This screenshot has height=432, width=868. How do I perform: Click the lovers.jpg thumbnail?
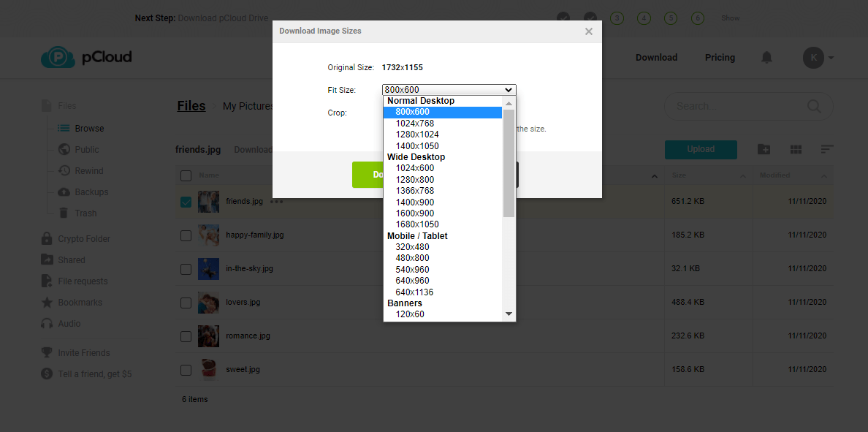coord(209,303)
